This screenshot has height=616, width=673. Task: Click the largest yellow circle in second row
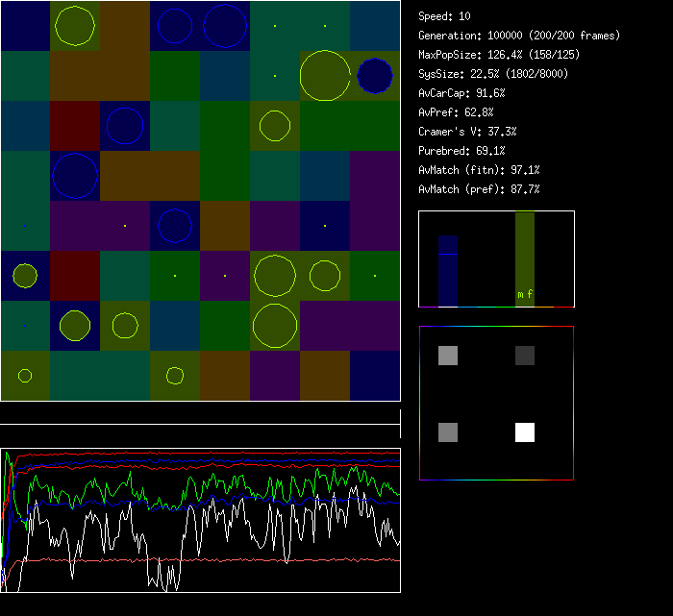pyautogui.click(x=325, y=75)
